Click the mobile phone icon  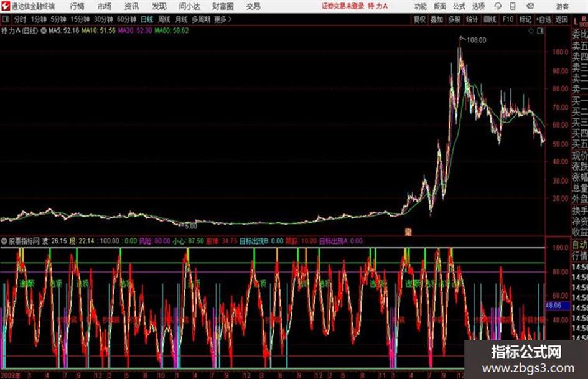pyautogui.click(x=513, y=6)
